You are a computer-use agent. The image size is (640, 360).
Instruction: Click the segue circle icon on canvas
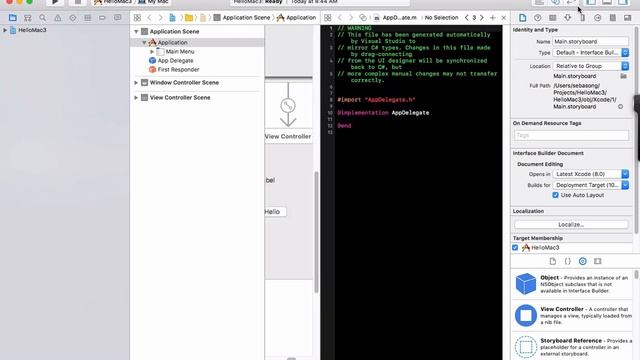coord(288,106)
